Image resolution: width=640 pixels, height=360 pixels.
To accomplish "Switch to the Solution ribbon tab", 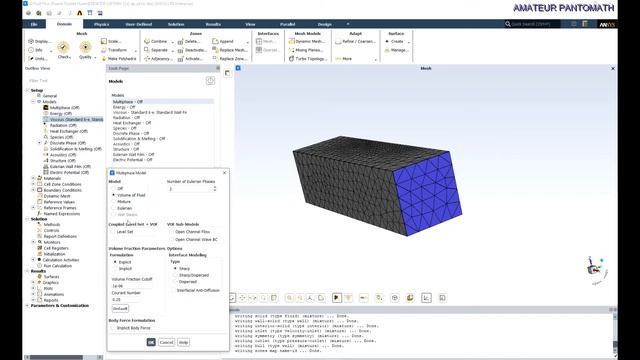I will [176, 24].
